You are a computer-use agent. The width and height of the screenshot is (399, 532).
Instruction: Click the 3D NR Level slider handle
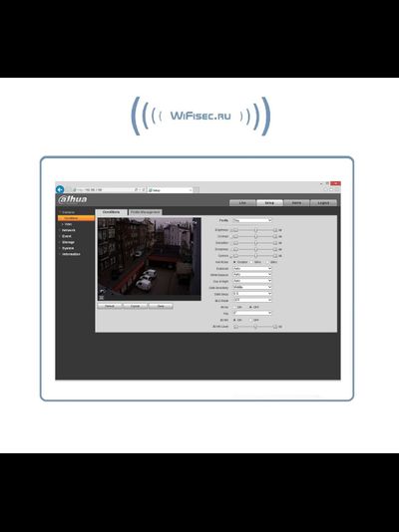pyautogui.click(x=255, y=327)
